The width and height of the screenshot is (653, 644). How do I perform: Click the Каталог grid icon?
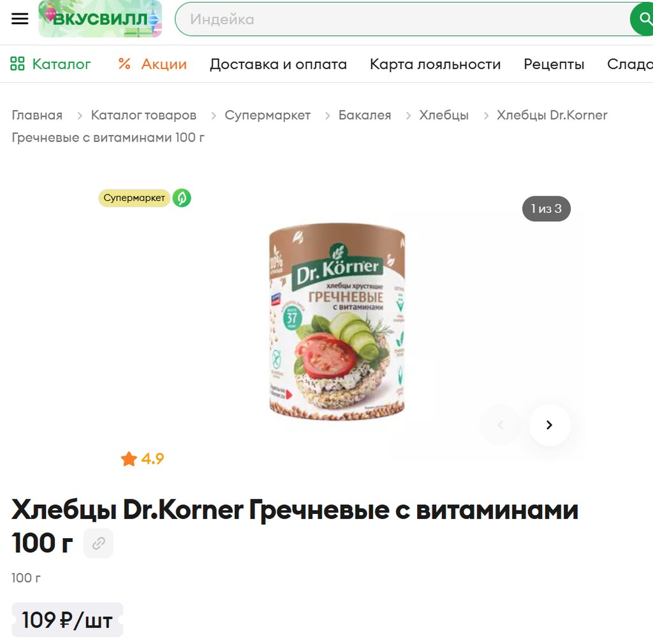tap(17, 64)
